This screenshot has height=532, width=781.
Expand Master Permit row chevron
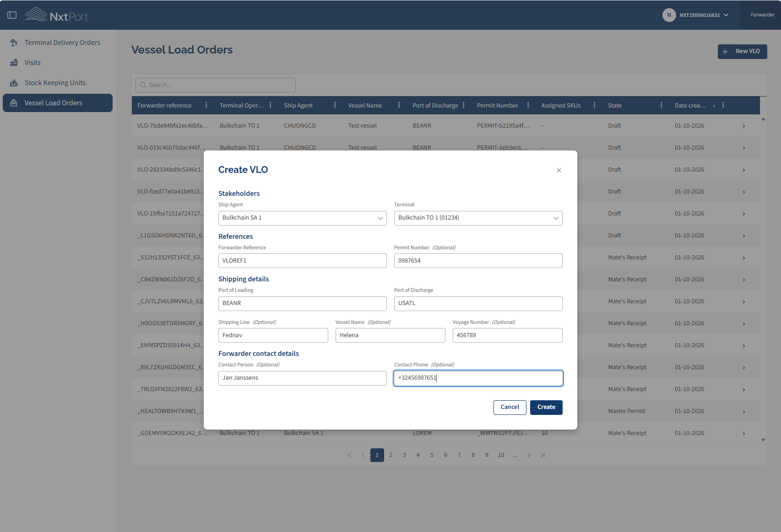coord(744,412)
